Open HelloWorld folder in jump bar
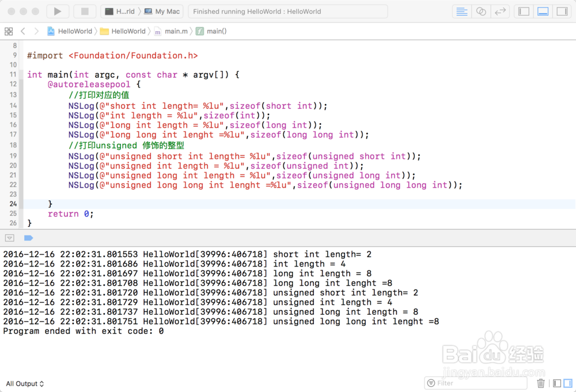The width and height of the screenshot is (576, 392). [x=123, y=31]
